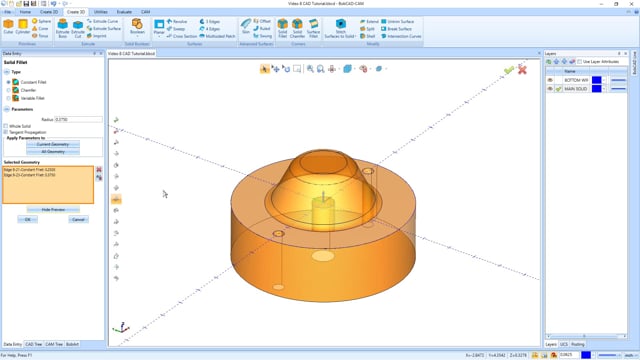Select the Constant Fillet radio option
This screenshot has height=360, width=640.
pos(9,82)
